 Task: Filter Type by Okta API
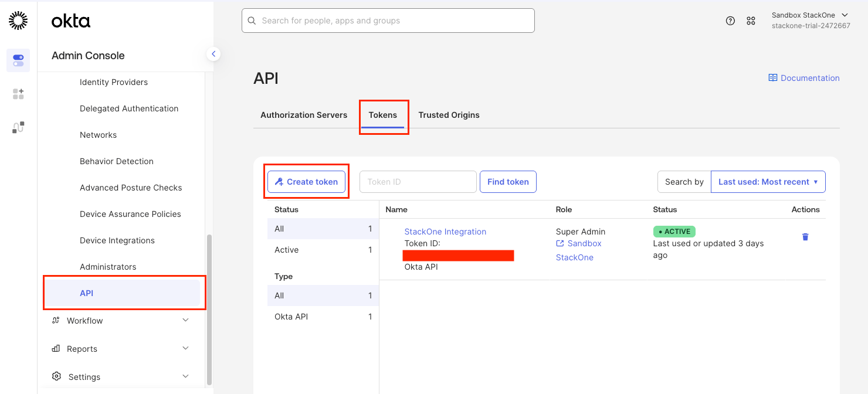pos(323,317)
